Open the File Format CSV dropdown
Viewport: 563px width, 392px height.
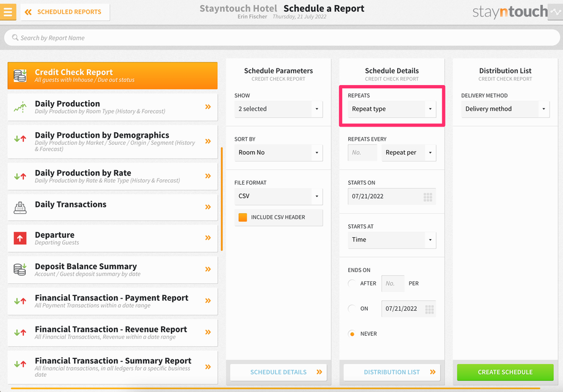point(278,196)
